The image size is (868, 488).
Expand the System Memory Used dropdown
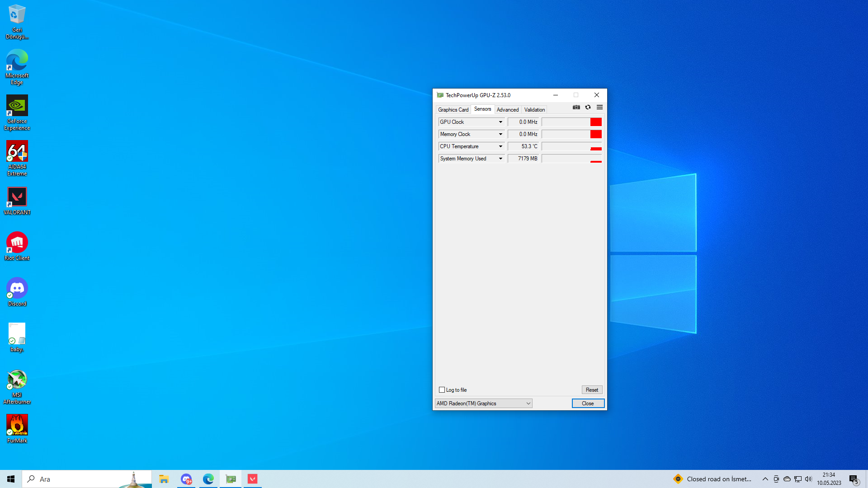click(500, 159)
